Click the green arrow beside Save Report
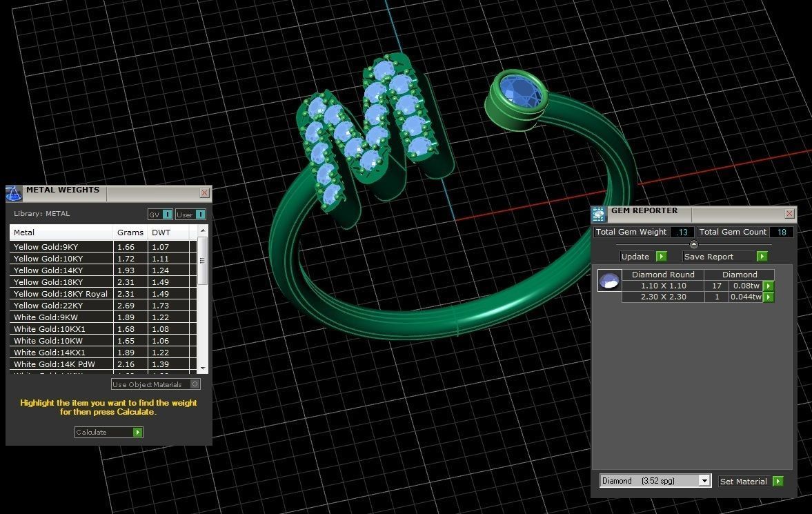Image resolution: width=812 pixels, height=514 pixels. (762, 257)
